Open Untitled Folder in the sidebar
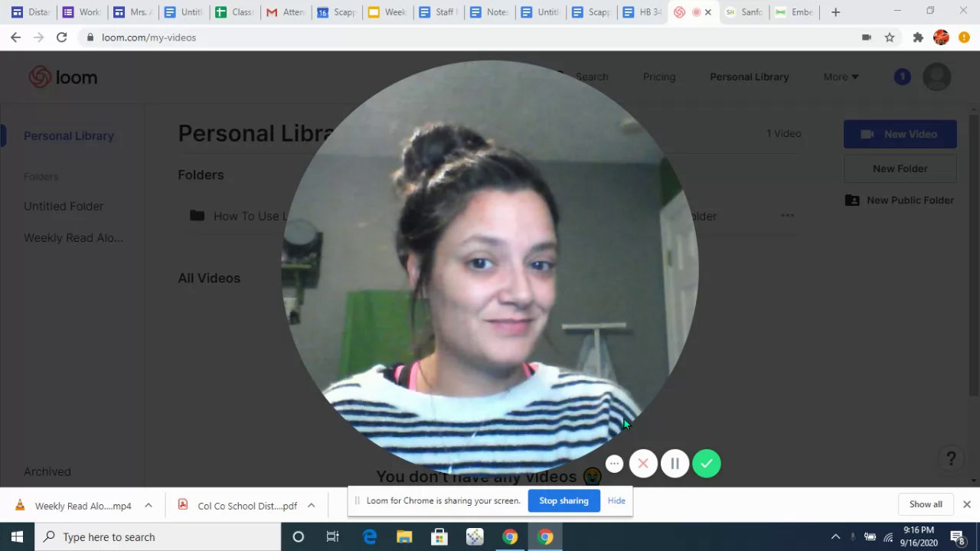980x551 pixels. tap(64, 206)
